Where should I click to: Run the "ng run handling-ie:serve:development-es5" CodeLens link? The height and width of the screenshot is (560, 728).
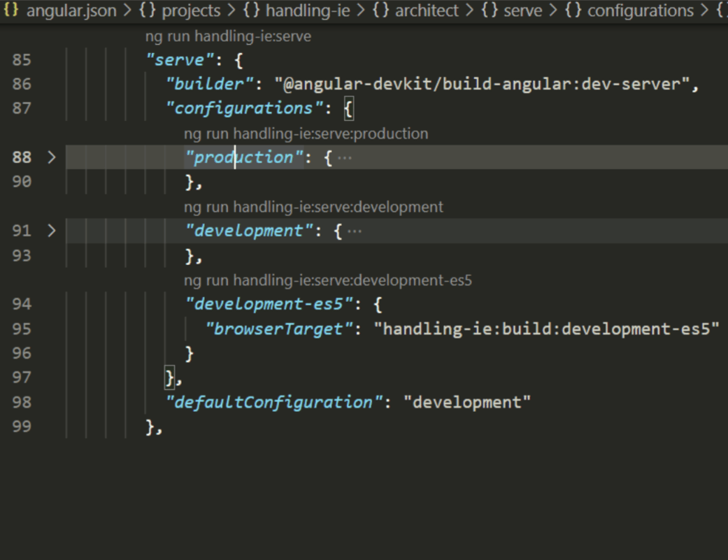[x=329, y=280]
